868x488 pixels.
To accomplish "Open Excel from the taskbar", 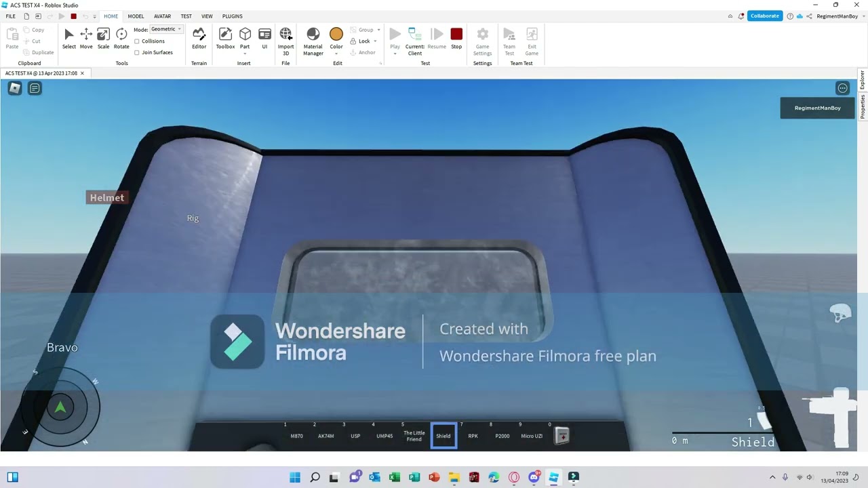I will [395, 477].
